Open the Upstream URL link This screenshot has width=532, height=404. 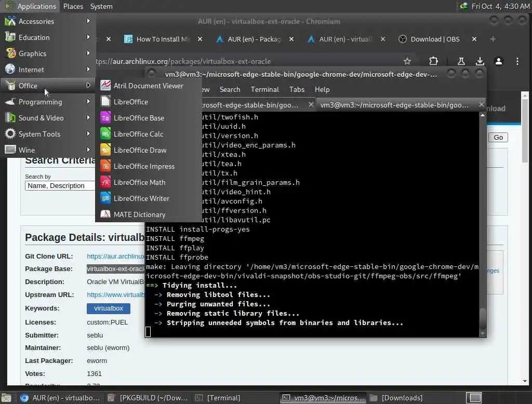[x=115, y=295]
